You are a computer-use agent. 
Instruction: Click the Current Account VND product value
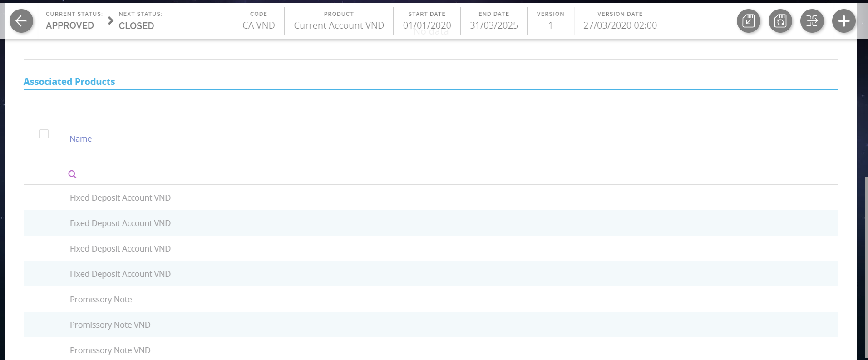click(x=339, y=25)
